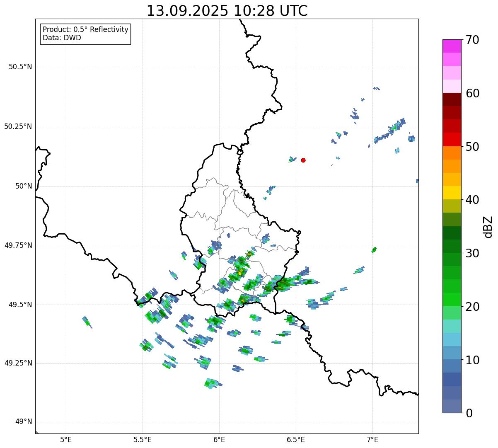
Task: Click the 5°E longitude tick label
Action: (66, 439)
